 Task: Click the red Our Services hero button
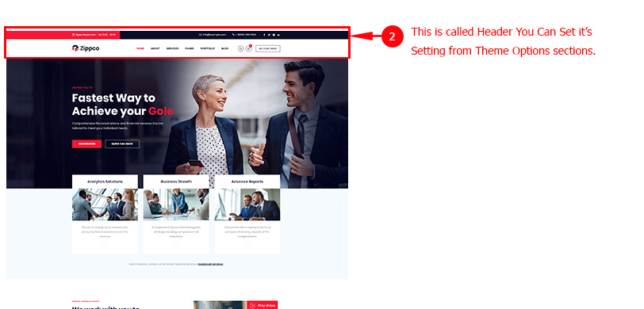point(86,143)
